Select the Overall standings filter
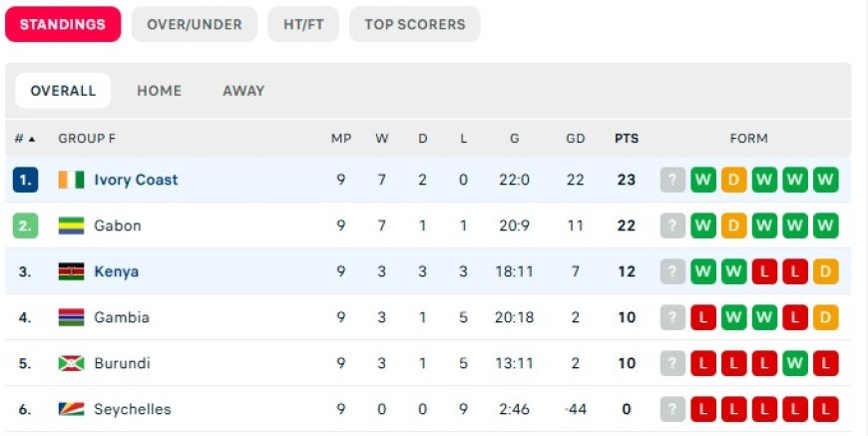The width and height of the screenshot is (868, 436). click(x=63, y=91)
